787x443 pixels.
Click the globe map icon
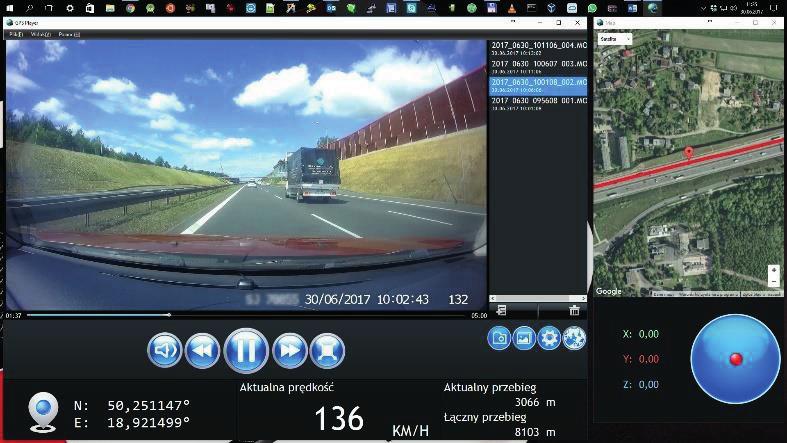[x=574, y=338]
